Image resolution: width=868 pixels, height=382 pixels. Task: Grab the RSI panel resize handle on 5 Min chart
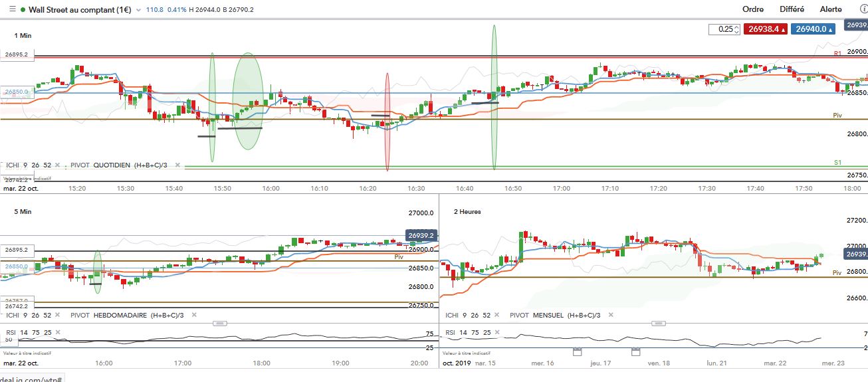[219, 324]
